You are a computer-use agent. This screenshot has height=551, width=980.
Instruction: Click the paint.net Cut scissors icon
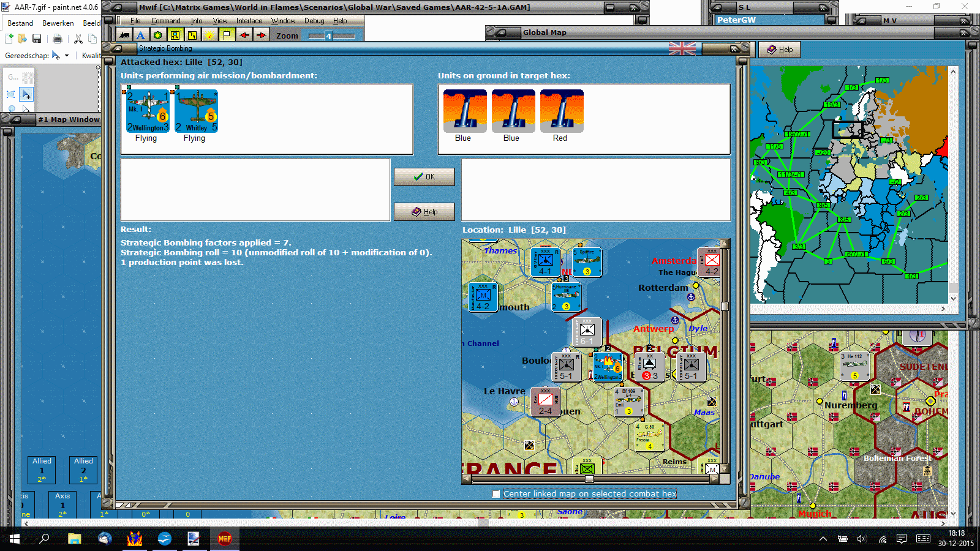[x=78, y=39]
